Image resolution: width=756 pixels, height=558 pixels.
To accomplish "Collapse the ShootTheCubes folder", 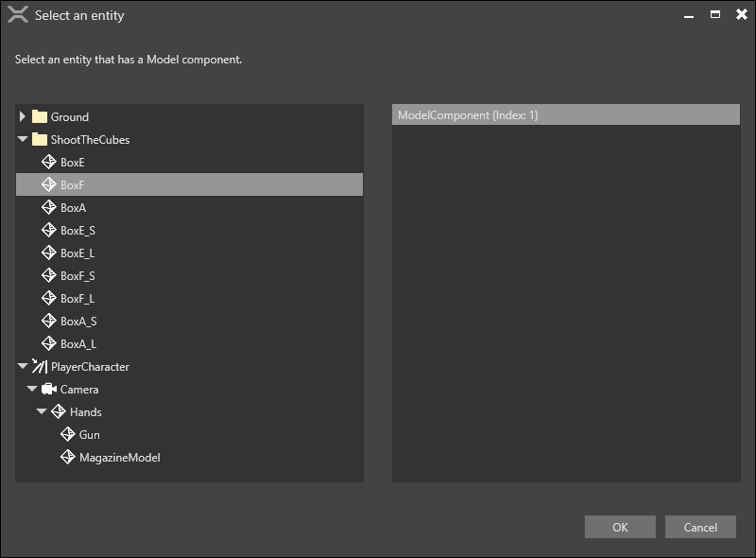I will (23, 140).
